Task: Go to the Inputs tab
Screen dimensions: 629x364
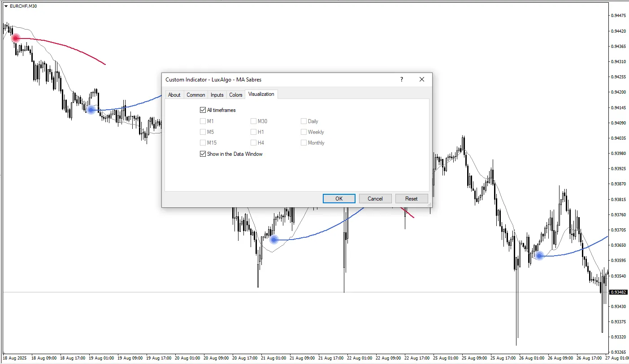Action: [217, 95]
